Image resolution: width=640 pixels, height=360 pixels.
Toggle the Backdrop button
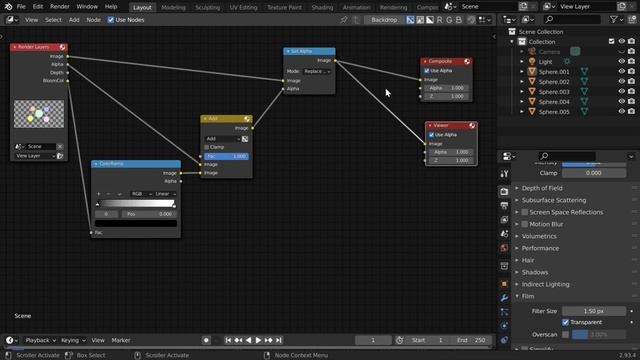[x=384, y=20]
